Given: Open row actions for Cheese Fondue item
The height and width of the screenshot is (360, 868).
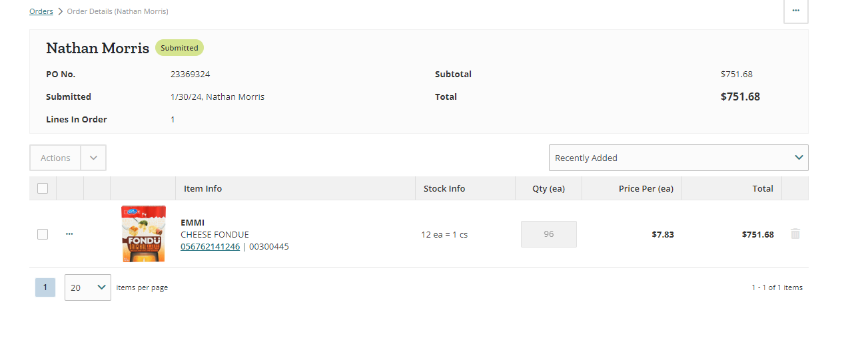Looking at the screenshot, I should [x=69, y=234].
